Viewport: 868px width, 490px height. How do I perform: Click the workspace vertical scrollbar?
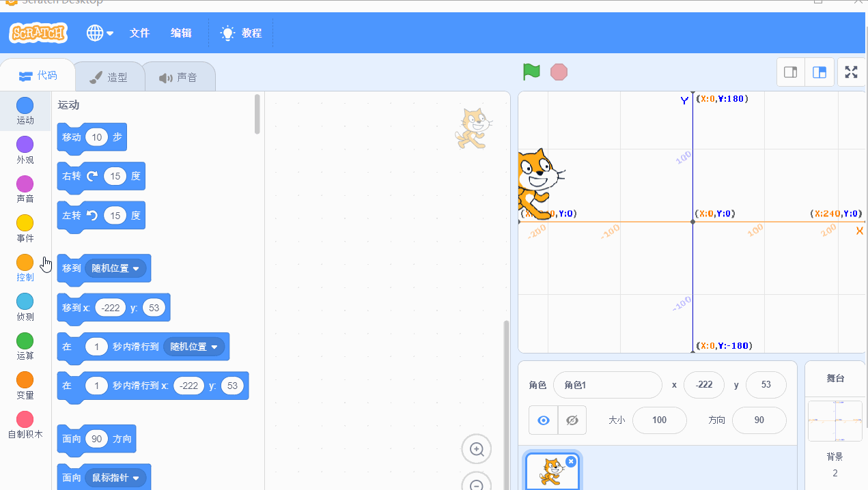coord(506,404)
